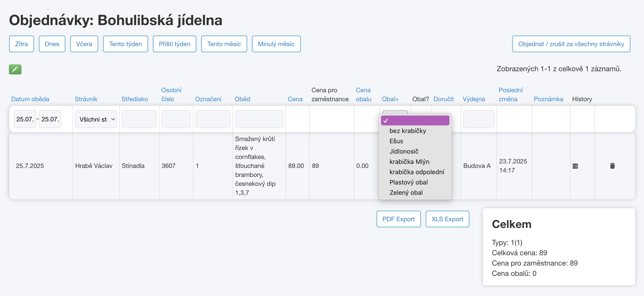Screen dimensions: 644x296
Task: Click the PDF Export button
Action: (x=398, y=219)
